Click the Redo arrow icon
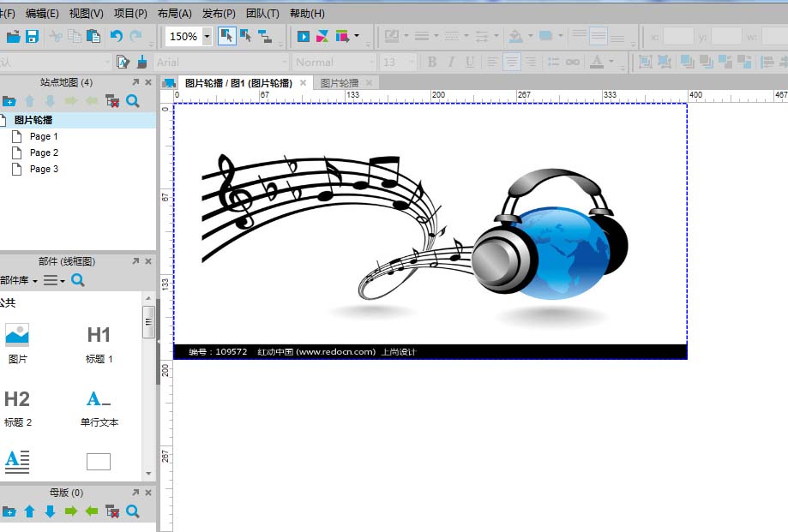 pos(135,36)
